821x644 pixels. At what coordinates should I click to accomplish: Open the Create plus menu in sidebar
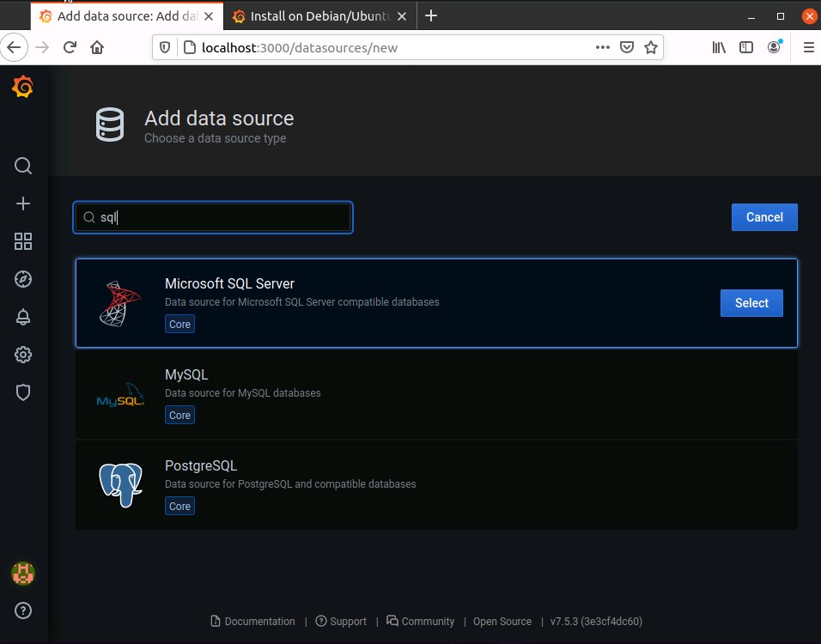pyautogui.click(x=23, y=204)
